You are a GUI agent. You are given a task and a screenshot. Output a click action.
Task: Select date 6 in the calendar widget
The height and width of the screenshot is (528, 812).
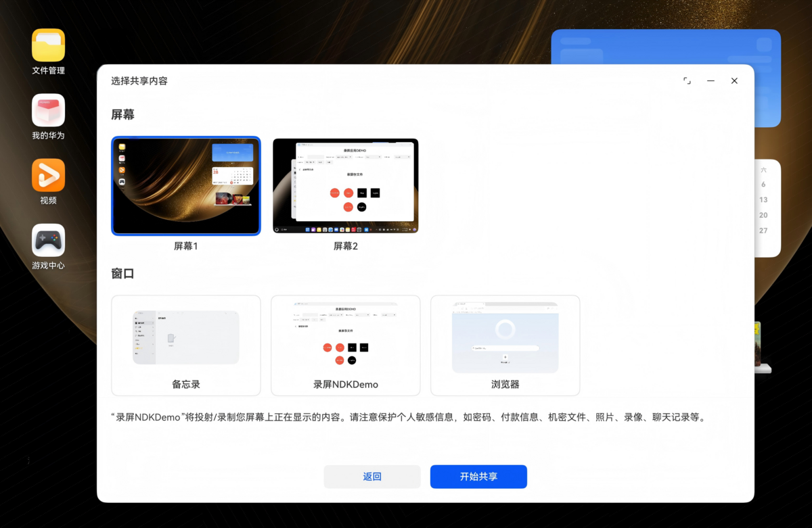763,185
